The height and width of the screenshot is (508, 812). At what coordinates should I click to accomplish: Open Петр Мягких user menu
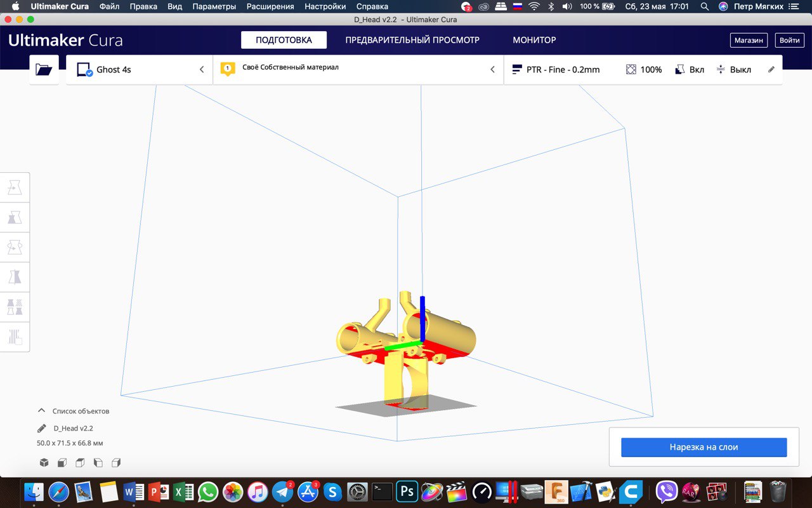(759, 6)
